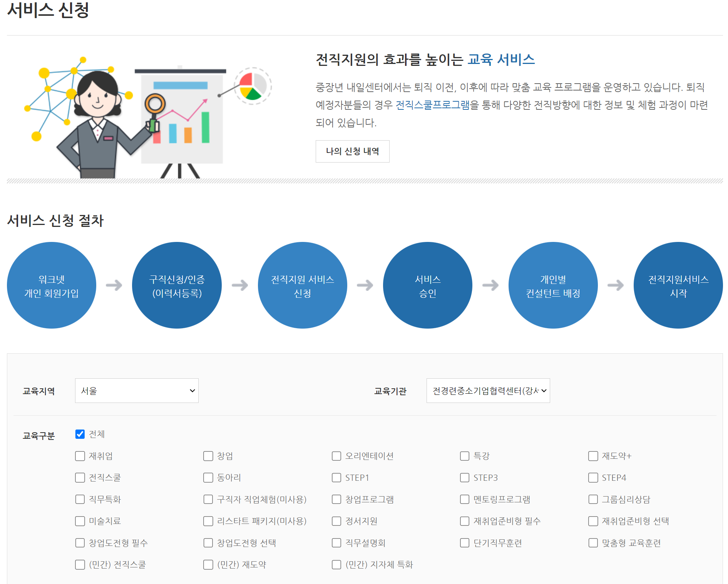Check the (민간) 지자체 특화 option
Image resolution: width=728 pixels, height=584 pixels.
point(336,565)
